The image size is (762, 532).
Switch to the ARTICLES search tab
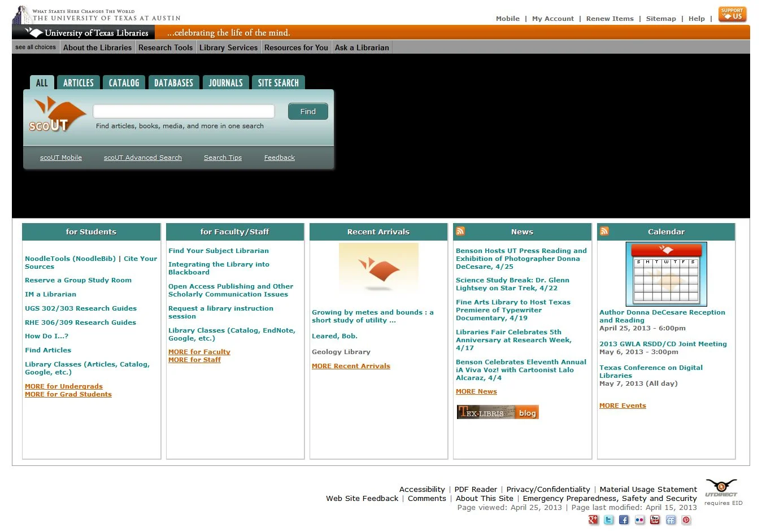tap(79, 83)
